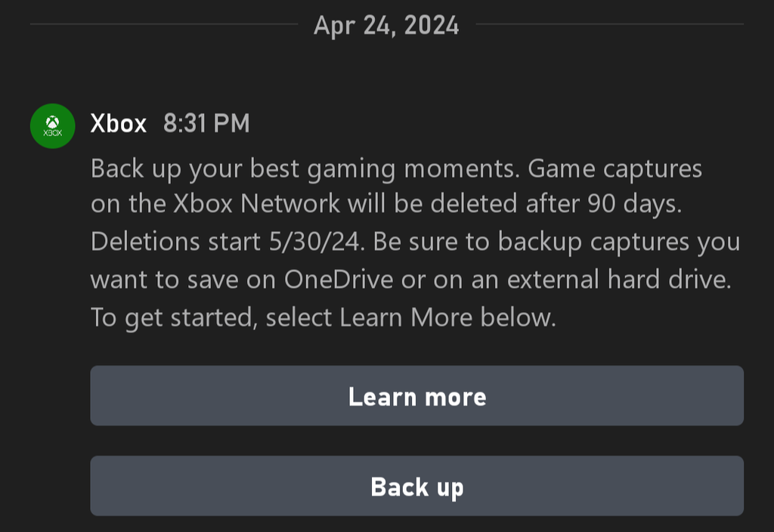Click the sender name Xbox
The height and width of the screenshot is (532, 774).
118,125
